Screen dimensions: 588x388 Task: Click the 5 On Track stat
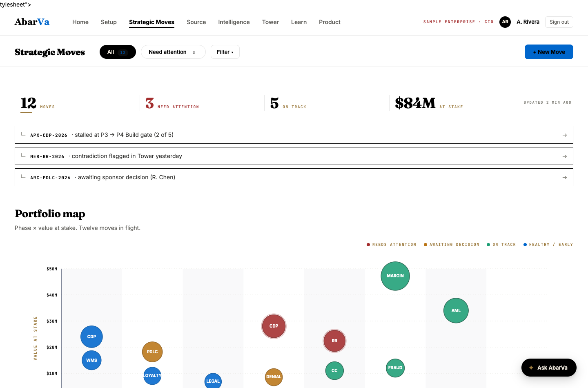[288, 103]
